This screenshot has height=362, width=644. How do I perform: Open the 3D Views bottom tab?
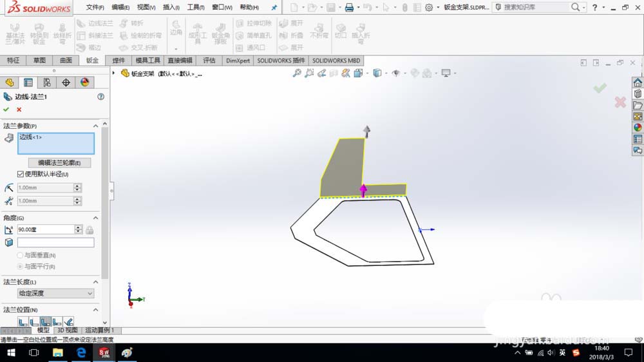click(68, 330)
